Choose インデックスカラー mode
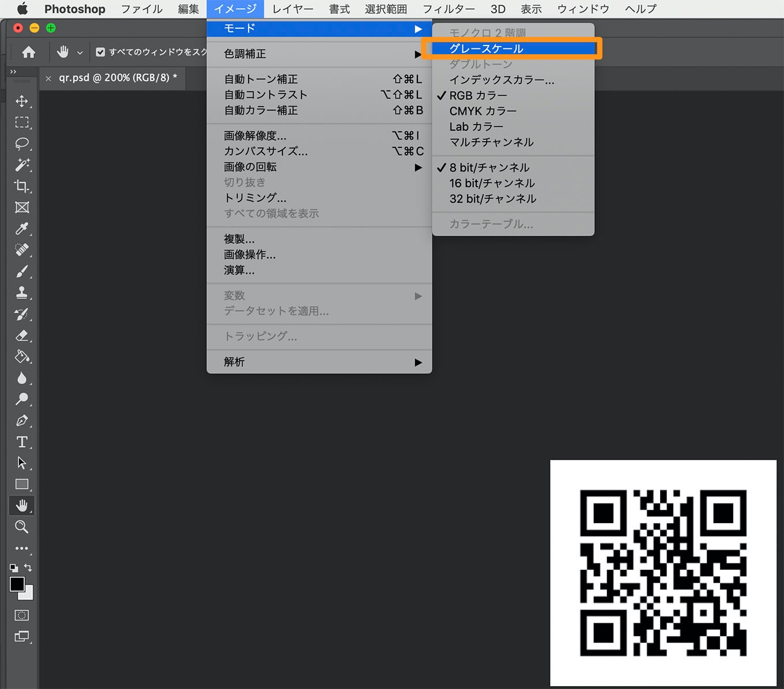Screen dimensions: 784x689 pyautogui.click(x=513, y=80)
